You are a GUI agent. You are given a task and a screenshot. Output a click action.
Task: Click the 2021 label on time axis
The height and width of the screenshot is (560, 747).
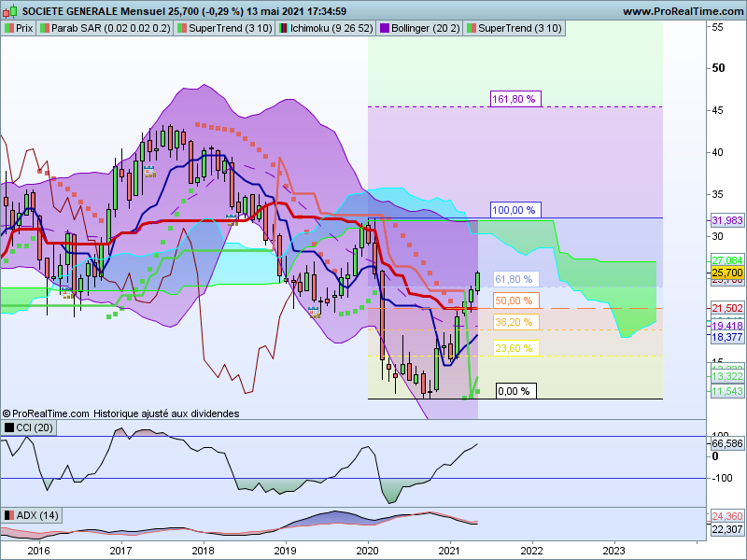coord(450,551)
